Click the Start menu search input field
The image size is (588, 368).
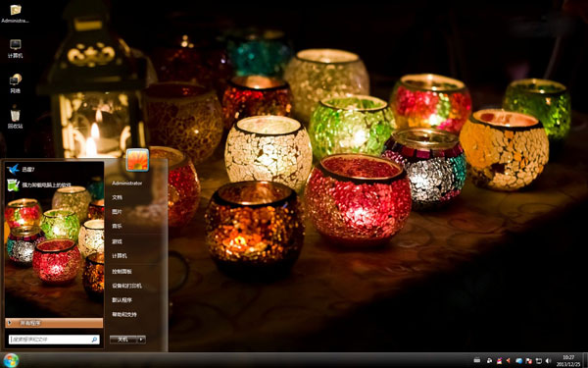(x=54, y=340)
